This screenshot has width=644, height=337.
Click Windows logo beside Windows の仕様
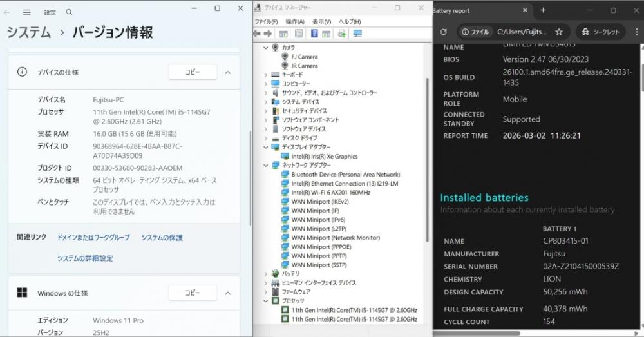(22, 293)
